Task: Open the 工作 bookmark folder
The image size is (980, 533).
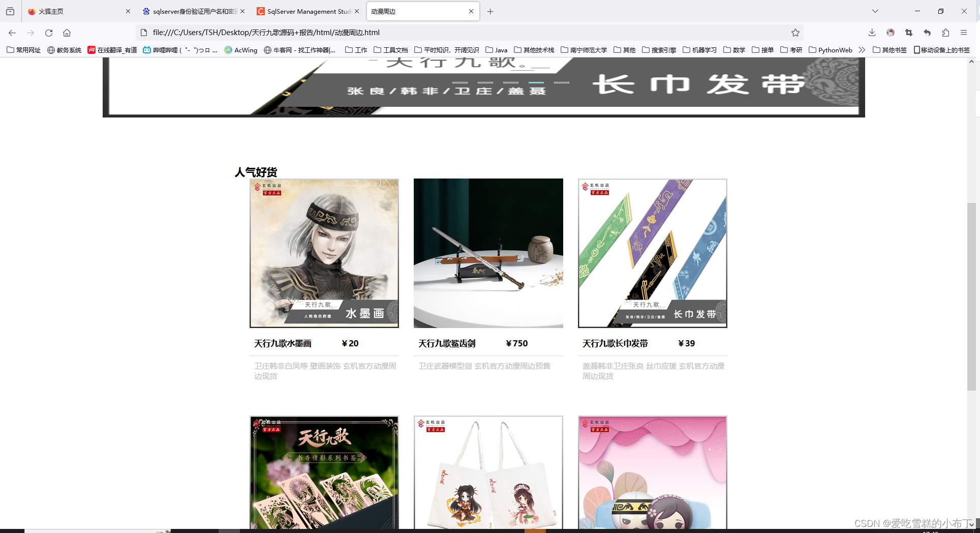Action: click(x=356, y=50)
